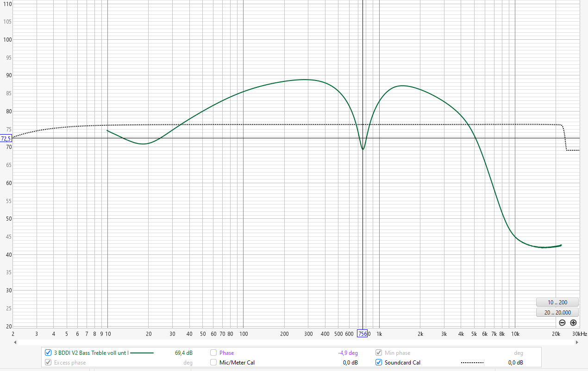The width and height of the screenshot is (588, 371).
Task: Click the 1k label on the frequency axis
Action: pyautogui.click(x=379, y=334)
